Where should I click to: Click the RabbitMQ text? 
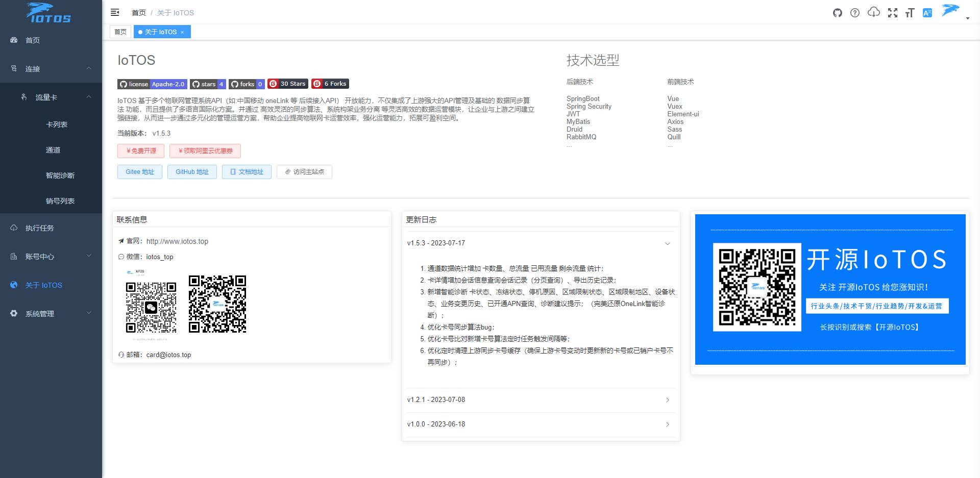tap(581, 137)
